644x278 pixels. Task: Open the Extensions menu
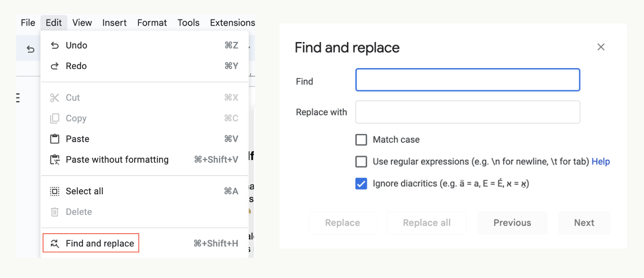[232, 23]
